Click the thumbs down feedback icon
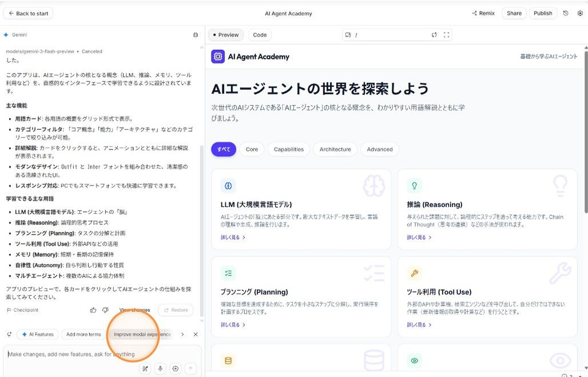The height and width of the screenshot is (377, 588). point(105,310)
